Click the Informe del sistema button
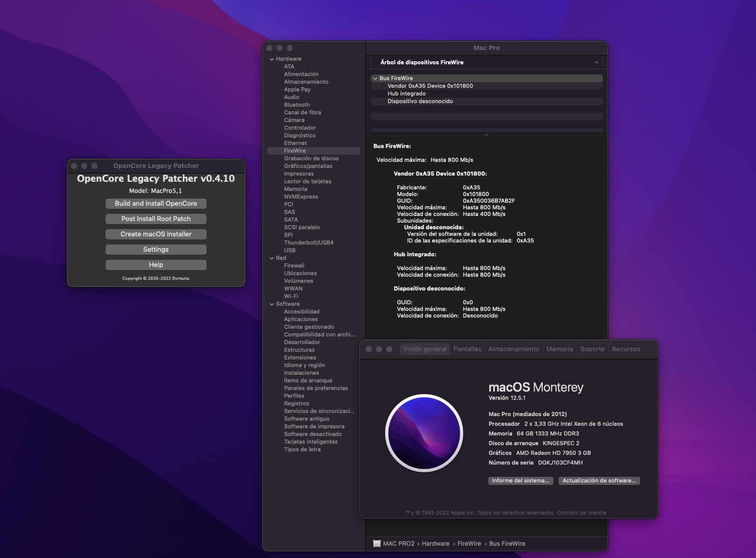This screenshot has height=558, width=756. pos(520,481)
